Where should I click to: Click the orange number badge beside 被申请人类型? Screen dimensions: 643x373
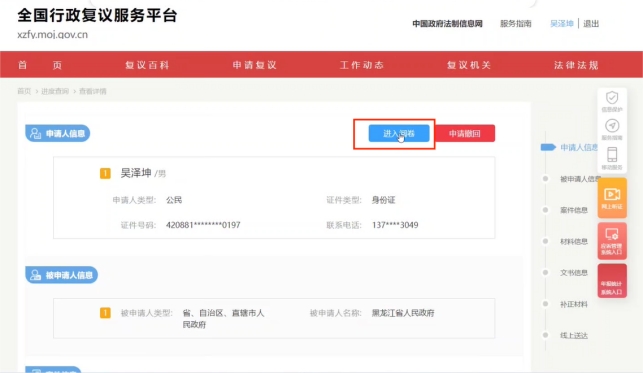coord(105,313)
